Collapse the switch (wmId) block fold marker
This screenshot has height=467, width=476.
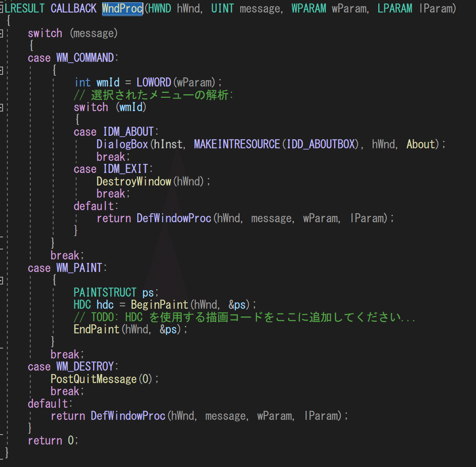coord(1,107)
